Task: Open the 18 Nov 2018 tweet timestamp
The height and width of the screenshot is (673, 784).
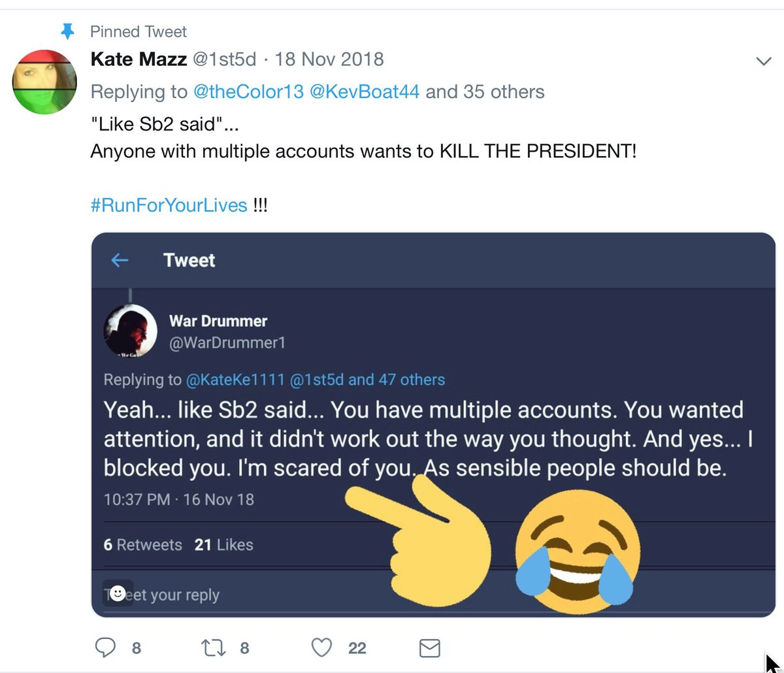Action: [x=329, y=59]
